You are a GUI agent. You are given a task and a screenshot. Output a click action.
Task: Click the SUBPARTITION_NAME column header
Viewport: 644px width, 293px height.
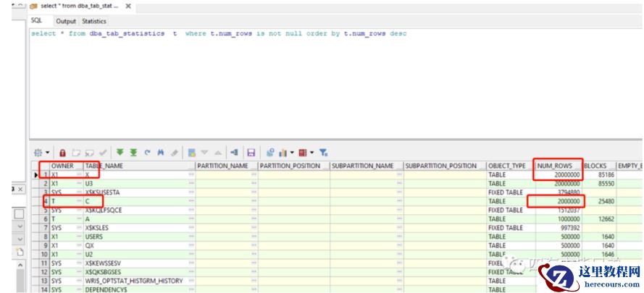pos(367,166)
